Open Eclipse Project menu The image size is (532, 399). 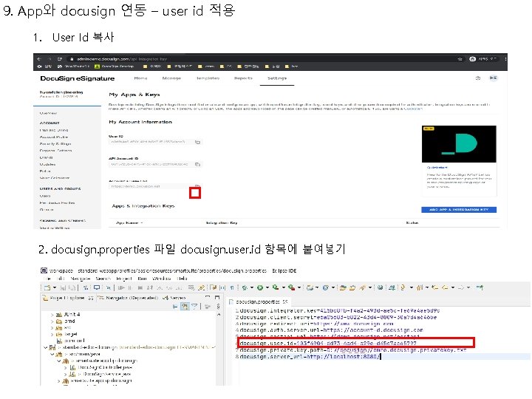(124, 279)
